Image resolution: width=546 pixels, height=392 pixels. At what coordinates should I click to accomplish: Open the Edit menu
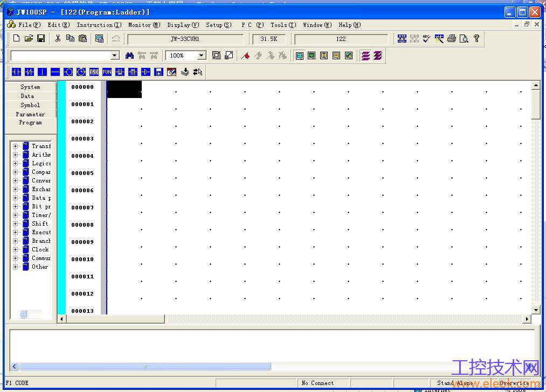point(59,25)
